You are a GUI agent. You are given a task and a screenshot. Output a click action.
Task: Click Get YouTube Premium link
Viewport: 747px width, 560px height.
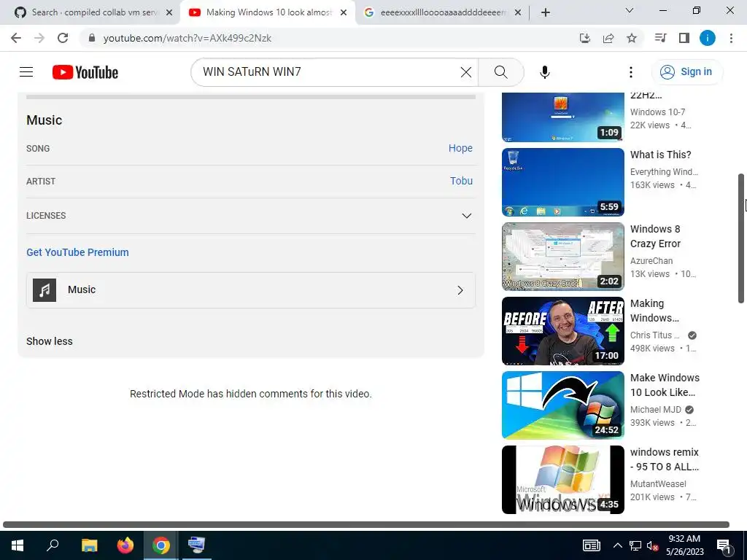click(x=77, y=252)
